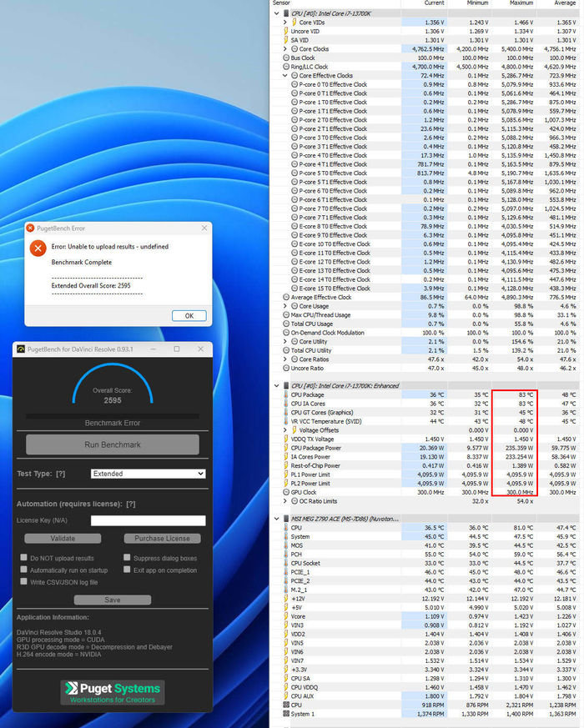584x728 pixels.
Task: Click the VDDQ TX Voltage icon
Action: pyautogui.click(x=286, y=439)
